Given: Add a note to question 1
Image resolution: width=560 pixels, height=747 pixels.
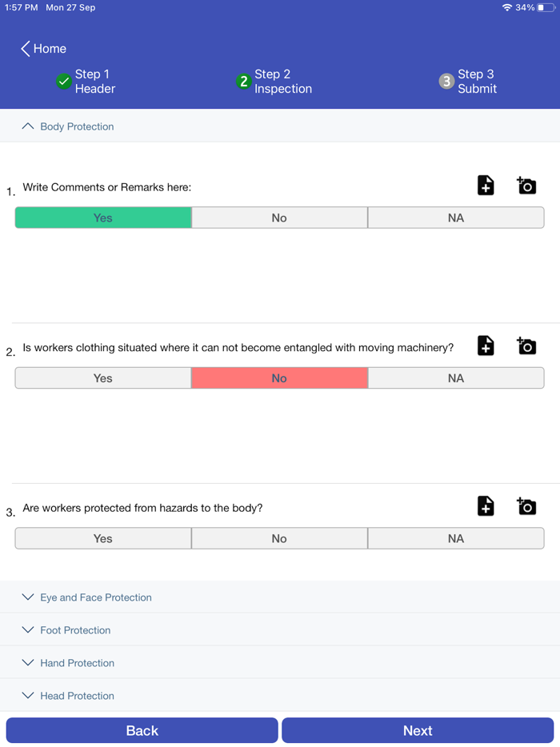Looking at the screenshot, I should pos(486,186).
